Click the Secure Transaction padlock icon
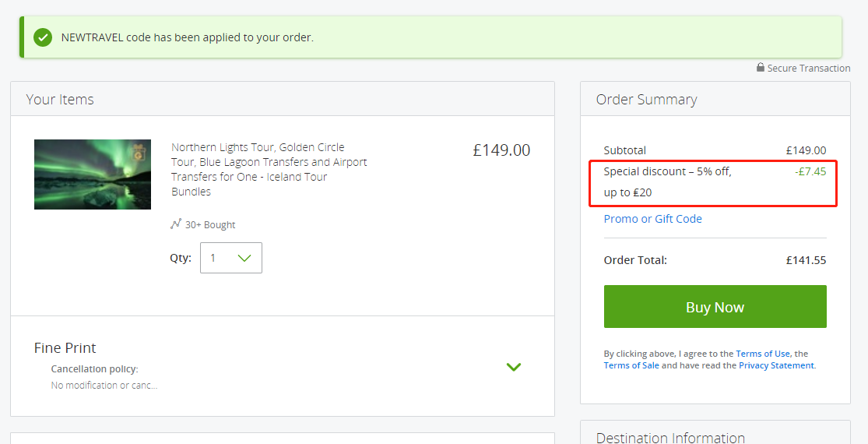868x444 pixels. (761, 68)
